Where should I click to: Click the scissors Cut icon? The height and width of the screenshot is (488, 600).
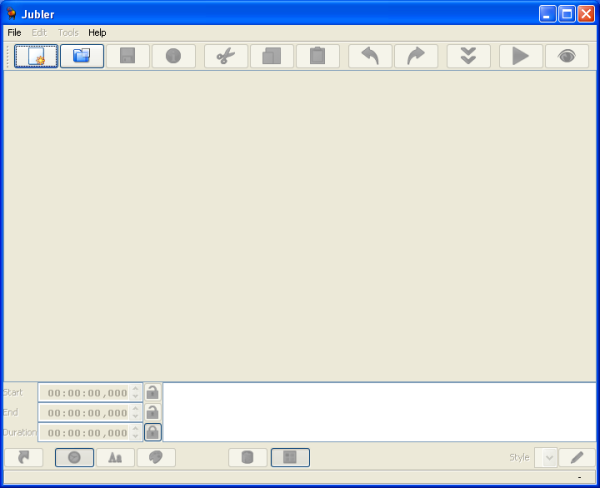[225, 56]
